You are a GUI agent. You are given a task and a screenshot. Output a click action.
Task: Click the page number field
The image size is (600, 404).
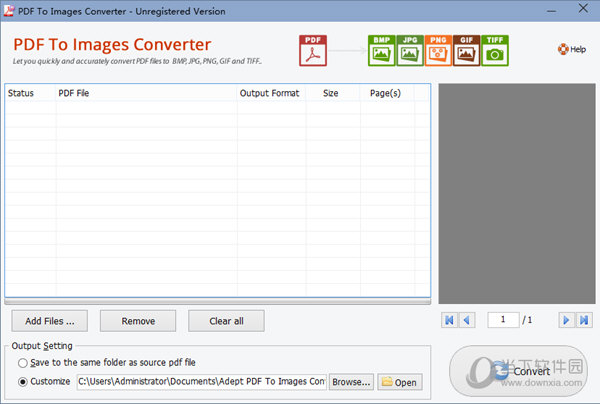point(503,320)
